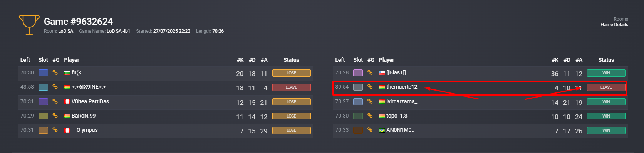Click the link icon in topo_1.3 row

(370, 116)
